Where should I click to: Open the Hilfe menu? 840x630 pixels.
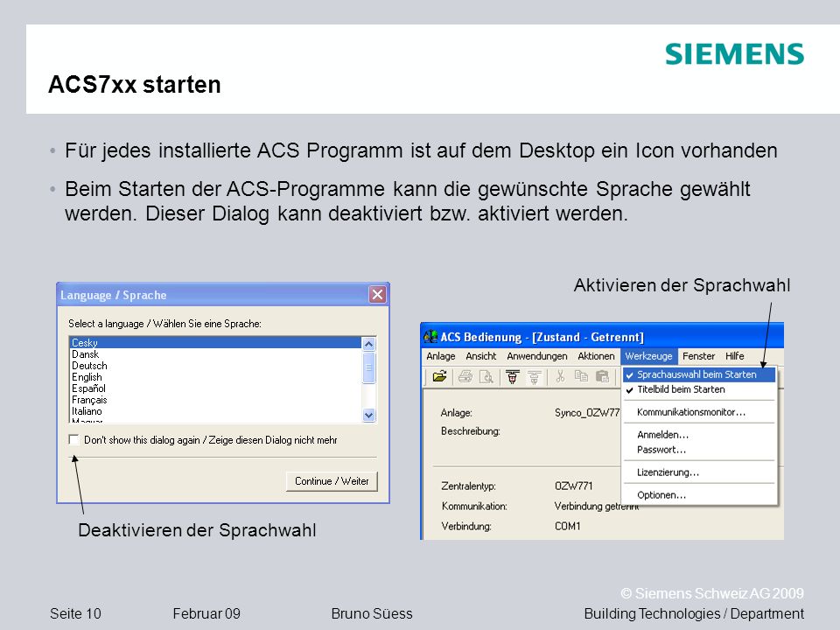[735, 356]
